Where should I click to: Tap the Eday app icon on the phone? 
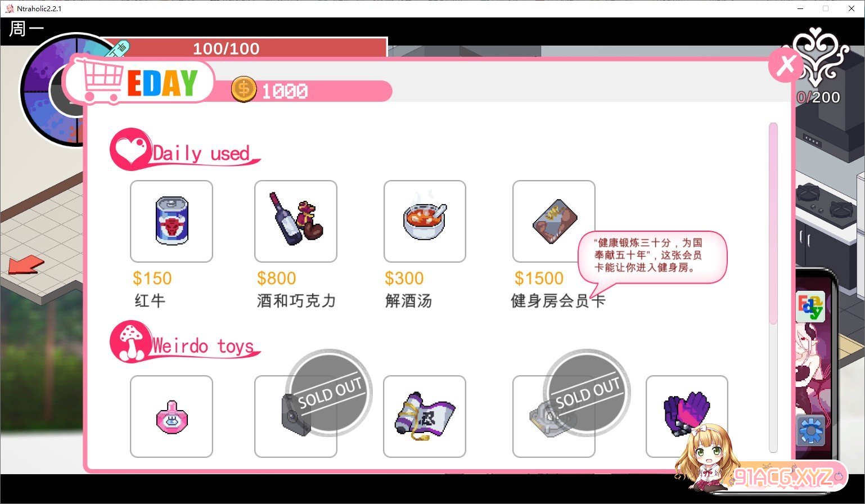point(810,307)
